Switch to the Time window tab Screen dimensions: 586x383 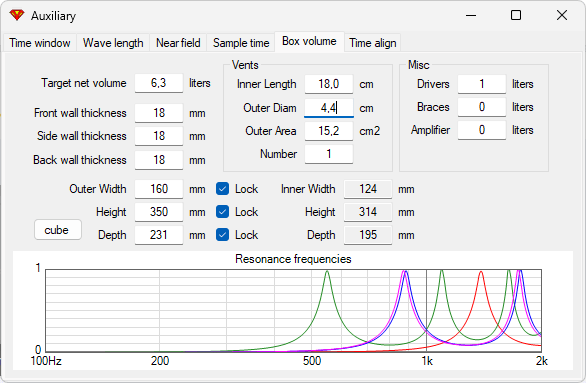(40, 43)
